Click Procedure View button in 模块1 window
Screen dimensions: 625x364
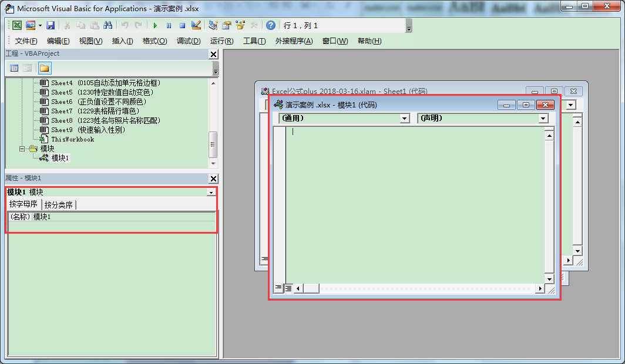[278, 288]
